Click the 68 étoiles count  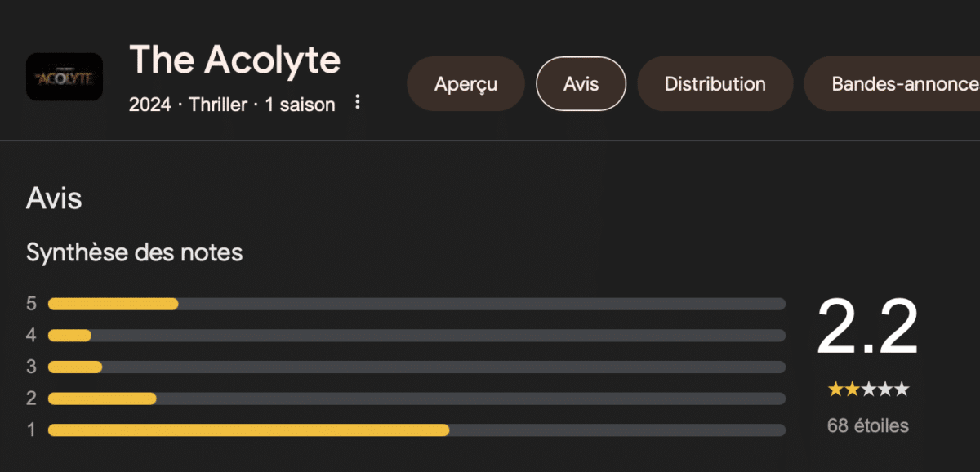(x=868, y=425)
